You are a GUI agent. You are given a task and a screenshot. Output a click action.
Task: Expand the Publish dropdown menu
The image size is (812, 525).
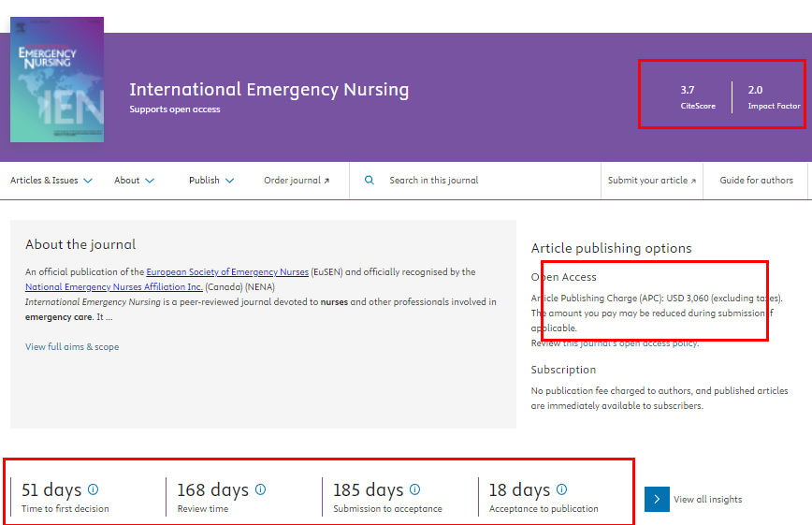tap(211, 181)
